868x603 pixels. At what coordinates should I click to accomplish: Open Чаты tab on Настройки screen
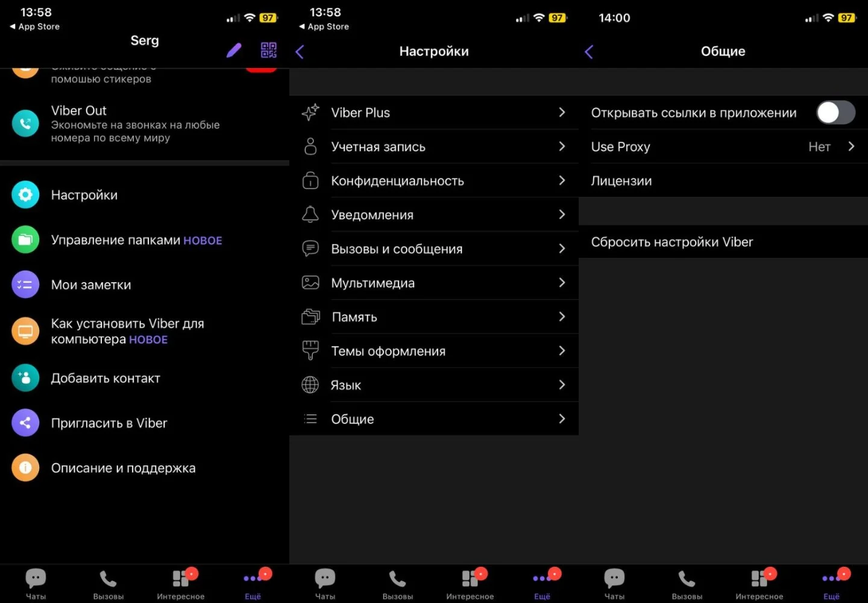(x=325, y=584)
